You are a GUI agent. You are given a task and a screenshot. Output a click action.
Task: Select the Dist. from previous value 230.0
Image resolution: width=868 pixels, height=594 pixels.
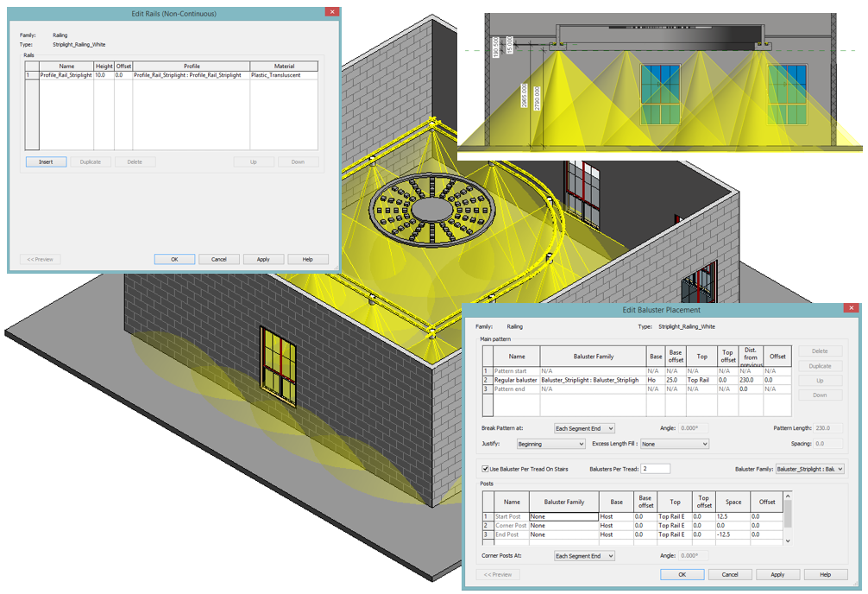coord(751,380)
